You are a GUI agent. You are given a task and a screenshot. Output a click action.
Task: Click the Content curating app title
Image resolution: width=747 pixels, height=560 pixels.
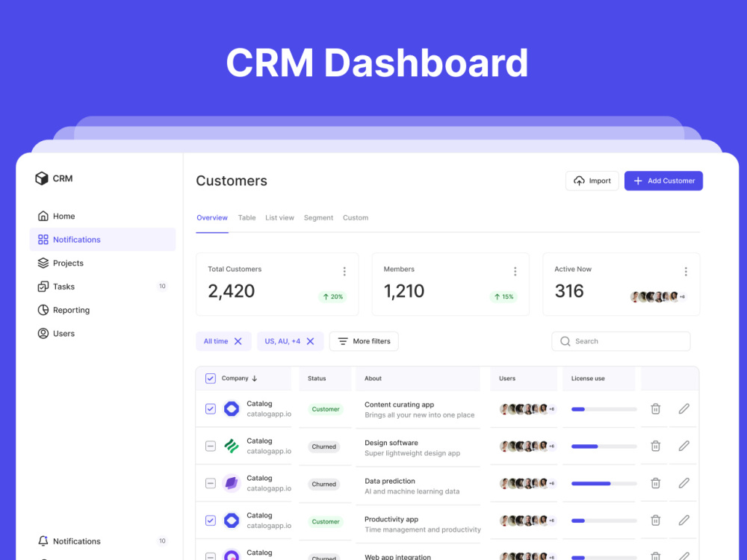399,405
